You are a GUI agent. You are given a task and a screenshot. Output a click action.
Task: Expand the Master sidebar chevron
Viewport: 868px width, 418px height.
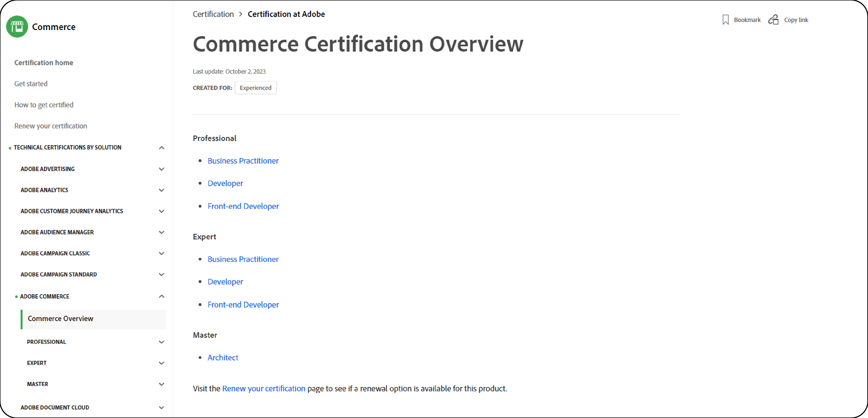[x=162, y=384]
